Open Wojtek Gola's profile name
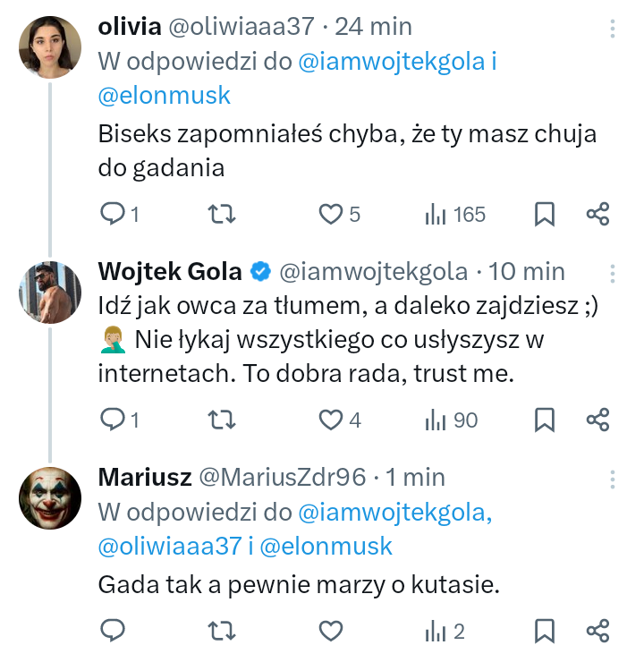 (x=169, y=270)
